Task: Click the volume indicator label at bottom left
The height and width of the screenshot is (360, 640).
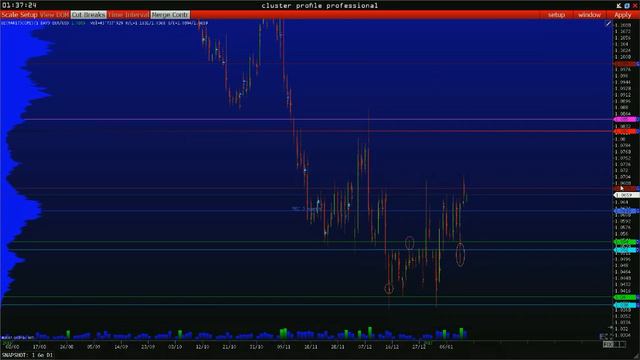Action: tap(17, 338)
